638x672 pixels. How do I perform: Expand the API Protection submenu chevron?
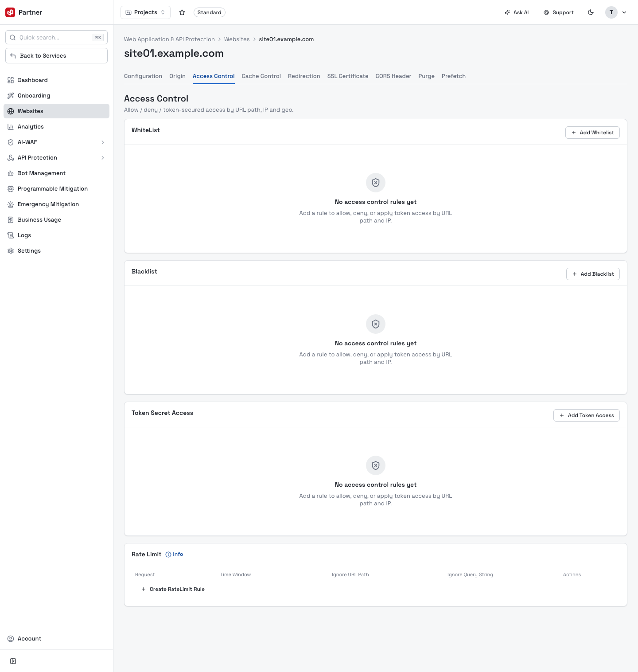(x=103, y=158)
